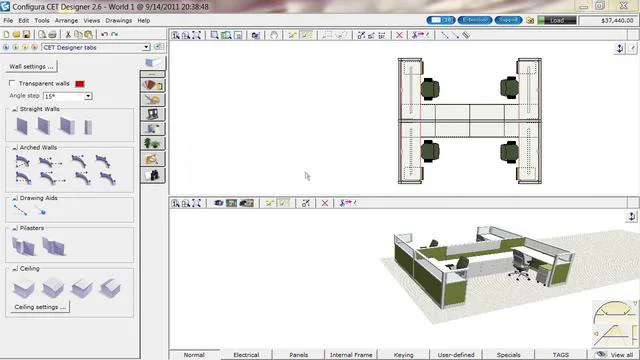The width and height of the screenshot is (640, 360).
Task: Select the thin narrow straight wall
Action: (88, 127)
